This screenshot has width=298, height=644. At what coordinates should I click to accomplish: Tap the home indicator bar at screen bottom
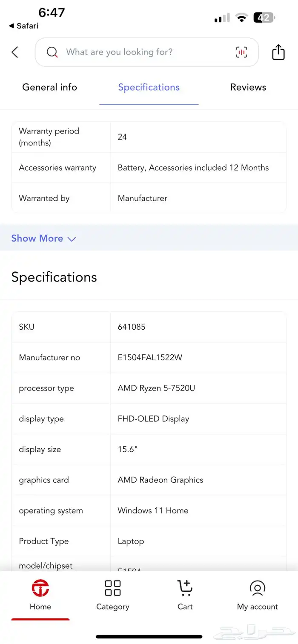click(149, 635)
